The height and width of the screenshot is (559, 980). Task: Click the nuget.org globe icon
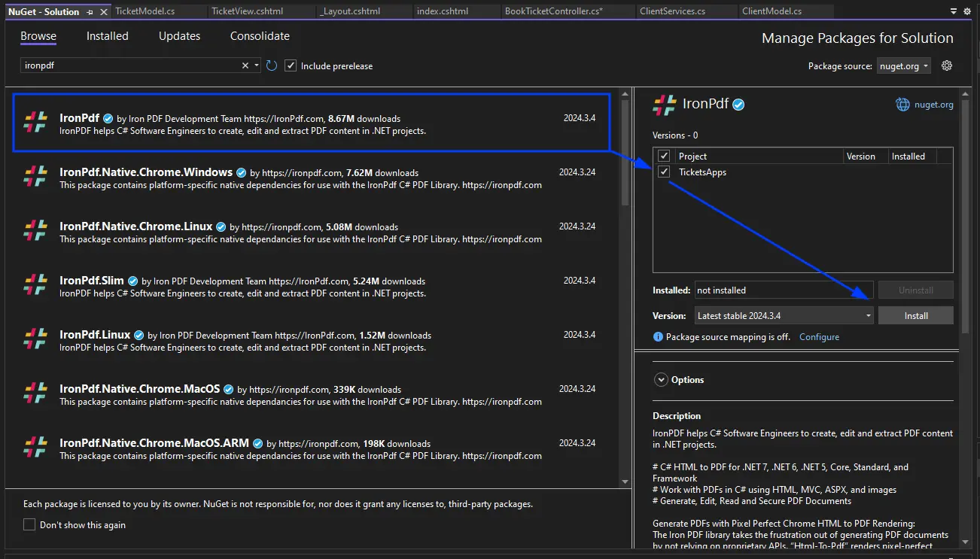click(902, 105)
